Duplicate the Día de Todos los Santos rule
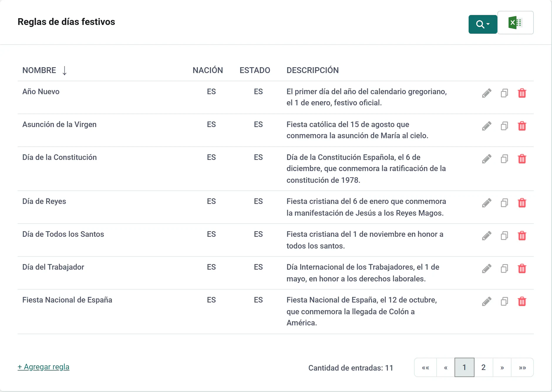 (x=504, y=236)
